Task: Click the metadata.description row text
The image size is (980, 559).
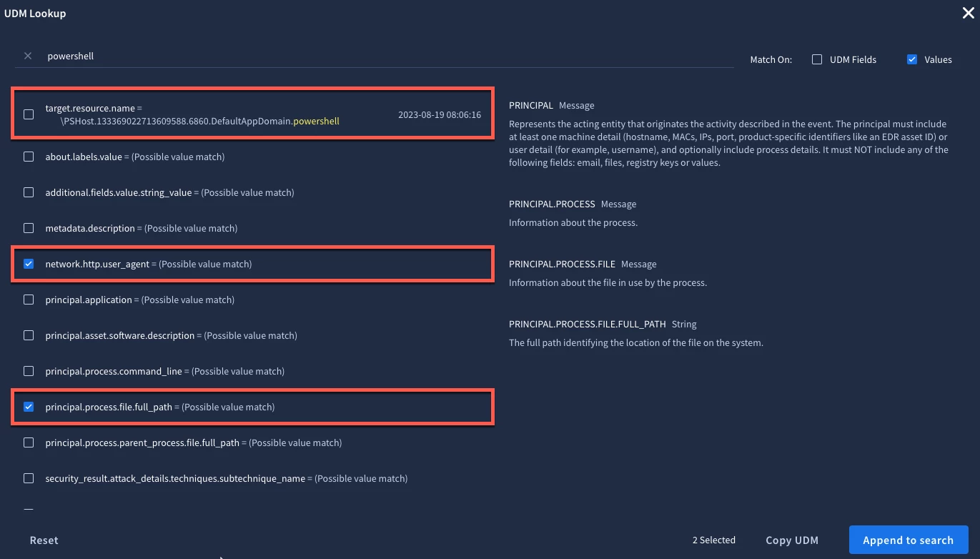Action: click(142, 228)
